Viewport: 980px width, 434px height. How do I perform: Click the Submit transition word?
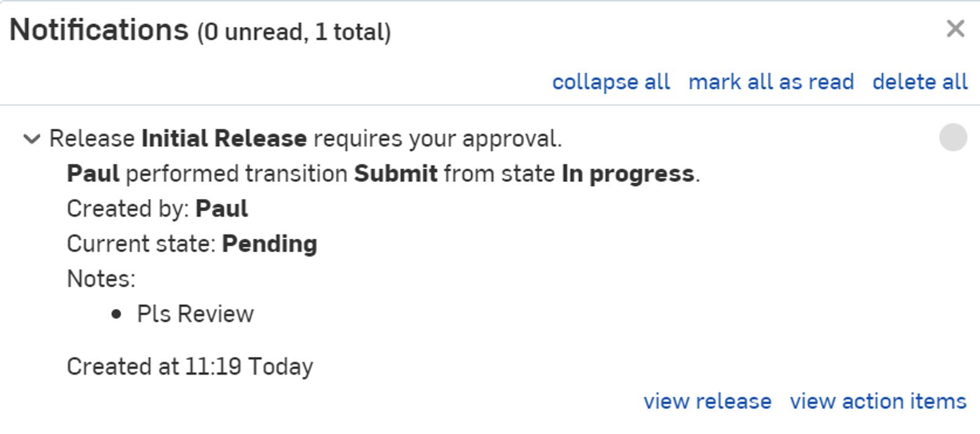pyautogui.click(x=396, y=174)
